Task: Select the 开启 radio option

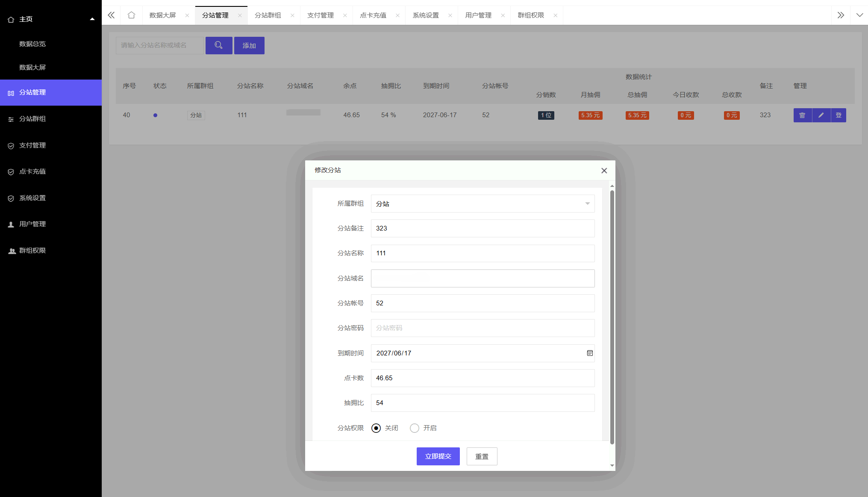Action: coord(415,428)
